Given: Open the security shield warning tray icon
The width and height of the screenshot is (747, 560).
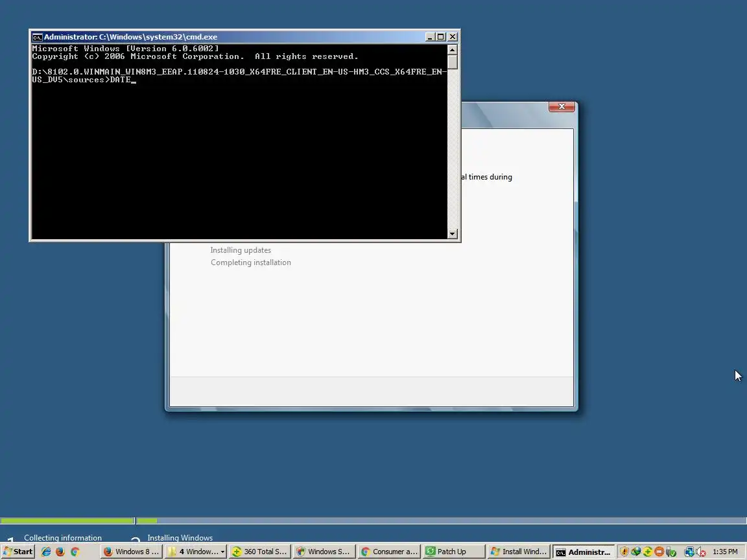Looking at the screenshot, I should point(624,552).
